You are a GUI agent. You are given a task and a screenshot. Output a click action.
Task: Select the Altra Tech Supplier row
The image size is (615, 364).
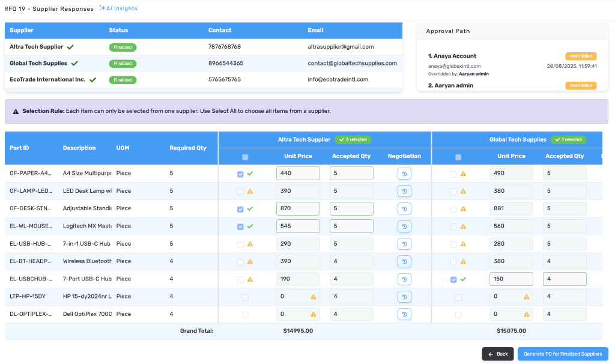click(x=36, y=47)
